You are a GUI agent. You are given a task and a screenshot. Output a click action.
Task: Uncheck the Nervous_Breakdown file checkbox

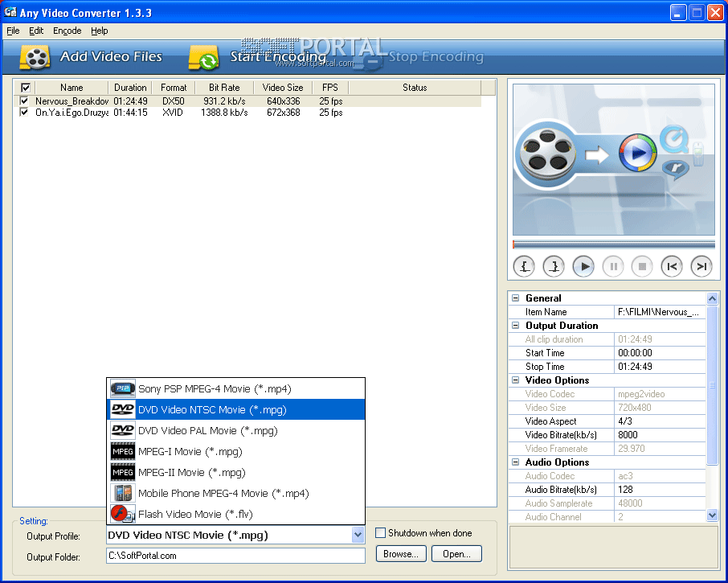pyautogui.click(x=24, y=101)
